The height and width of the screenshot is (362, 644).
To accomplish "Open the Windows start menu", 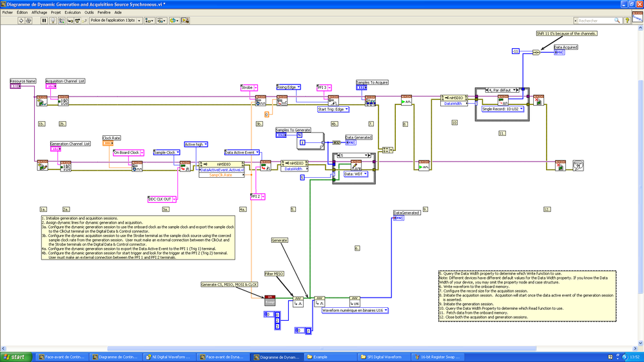I will click(x=16, y=357).
